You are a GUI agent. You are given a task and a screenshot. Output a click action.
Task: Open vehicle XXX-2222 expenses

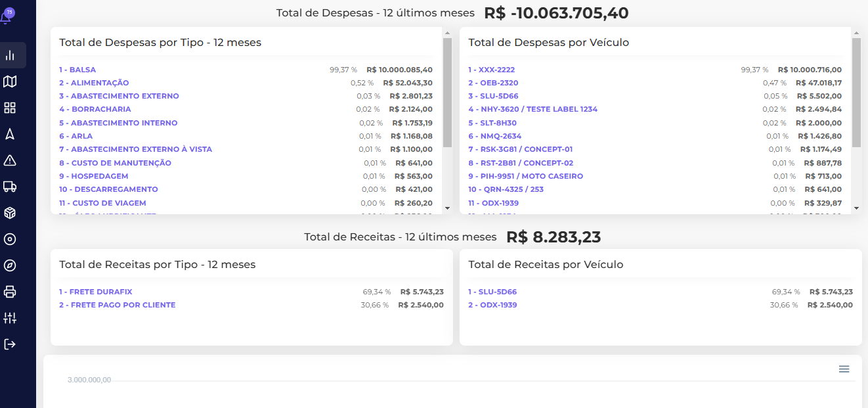[491, 70]
